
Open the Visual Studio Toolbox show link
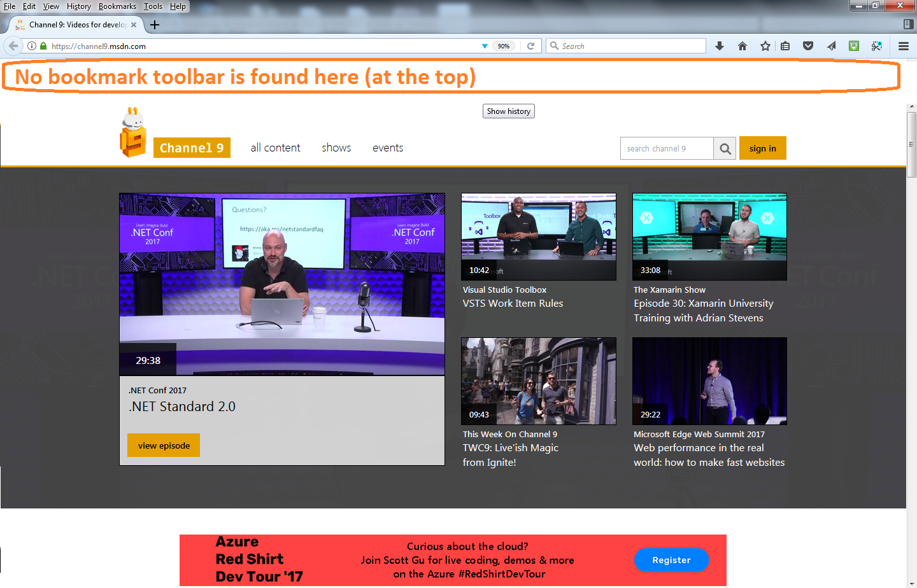pyautogui.click(x=504, y=290)
